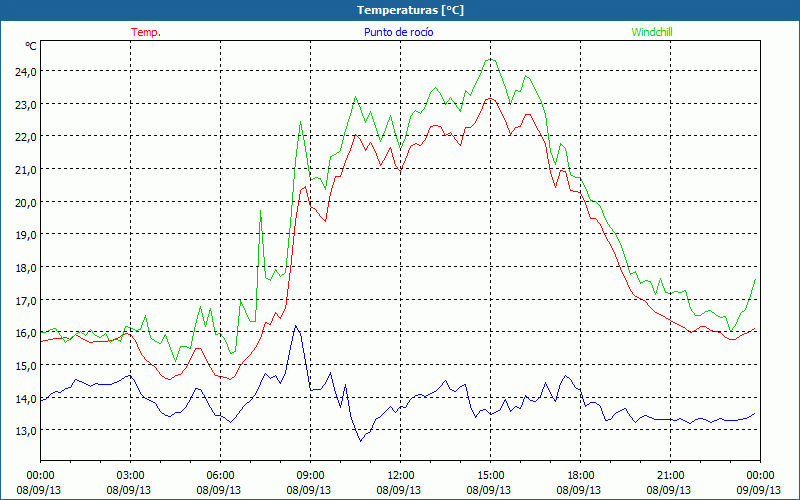Image resolution: width=800 pixels, height=500 pixels.
Task: Click the 15,0 value on the y-axis
Action: (26, 365)
